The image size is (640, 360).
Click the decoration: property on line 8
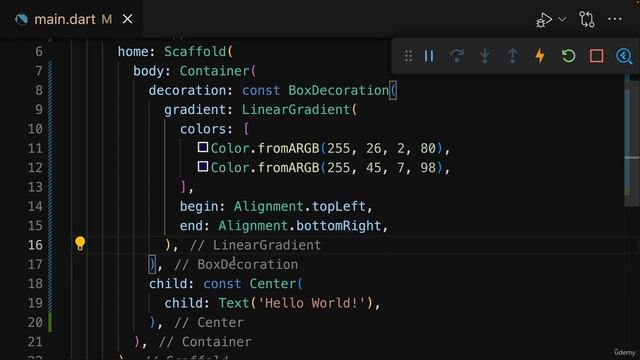190,90
